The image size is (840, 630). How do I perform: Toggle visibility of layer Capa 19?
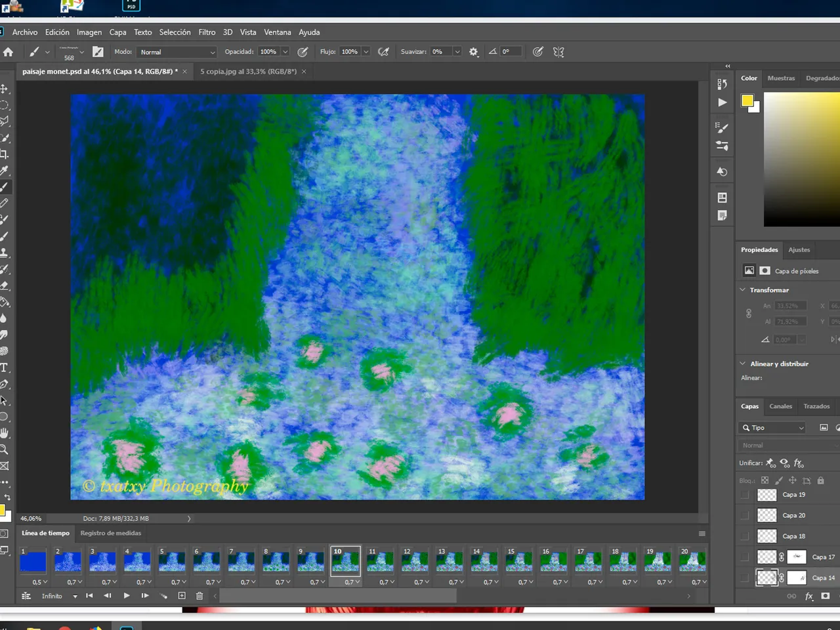point(744,495)
